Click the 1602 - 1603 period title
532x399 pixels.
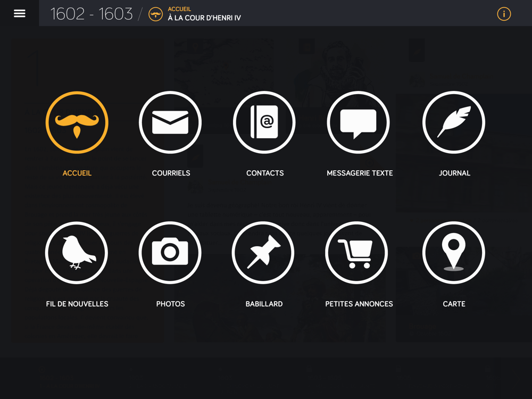[92, 14]
